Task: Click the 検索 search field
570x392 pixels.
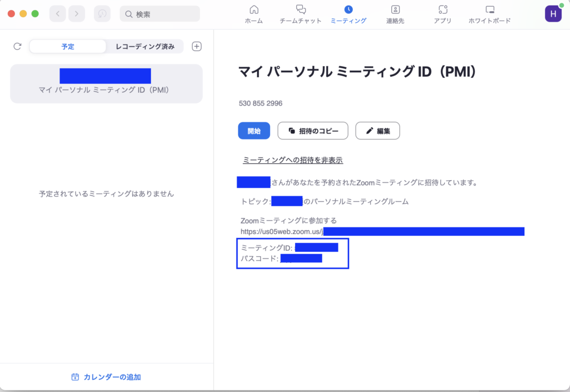Action: coord(160,14)
